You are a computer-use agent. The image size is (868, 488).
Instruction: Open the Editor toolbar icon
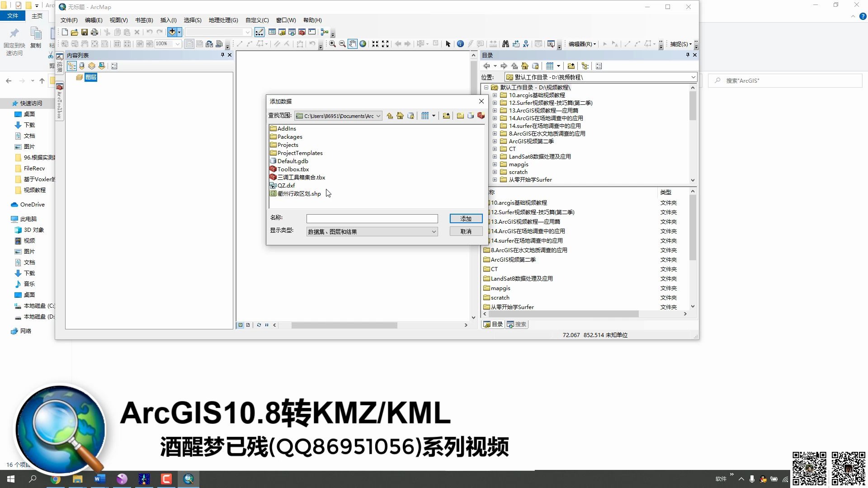(259, 32)
